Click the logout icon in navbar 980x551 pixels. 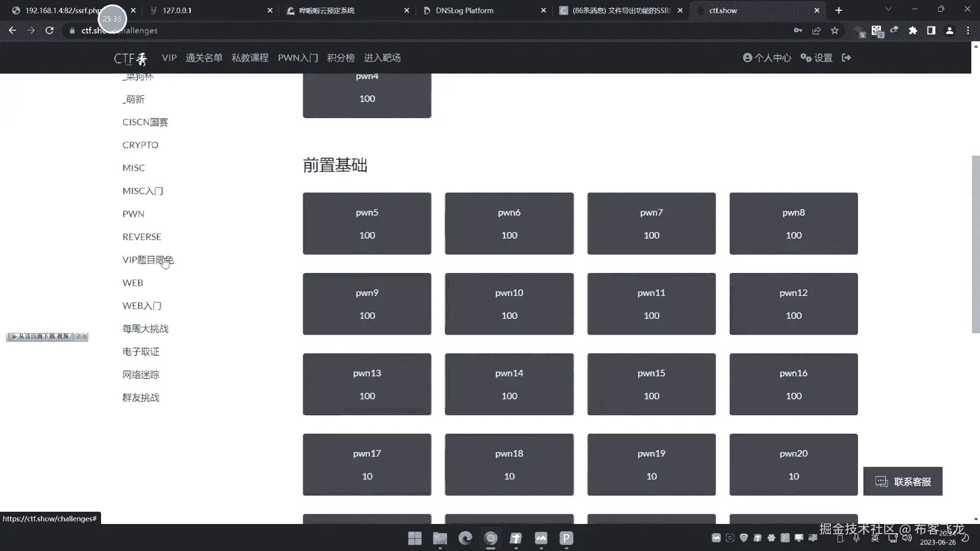click(846, 58)
